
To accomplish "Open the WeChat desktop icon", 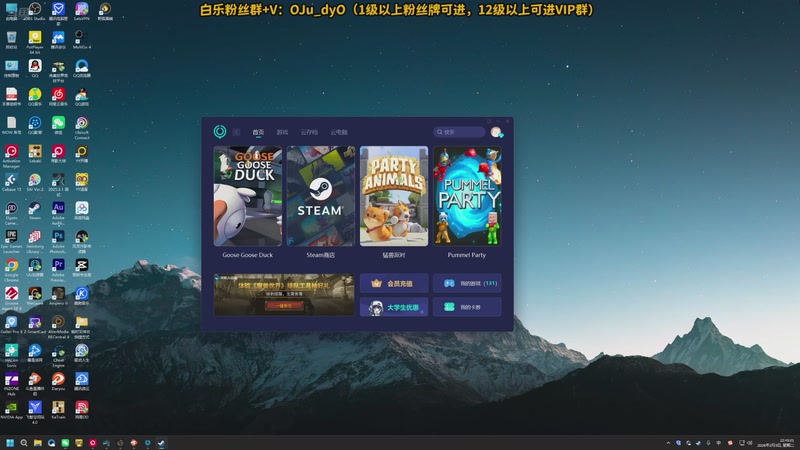I will (x=58, y=126).
